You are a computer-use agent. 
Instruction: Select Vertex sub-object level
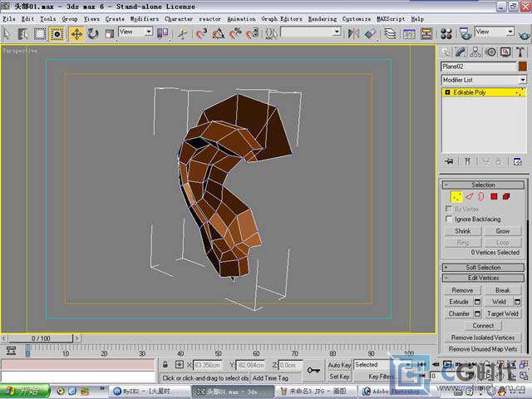pyautogui.click(x=456, y=196)
